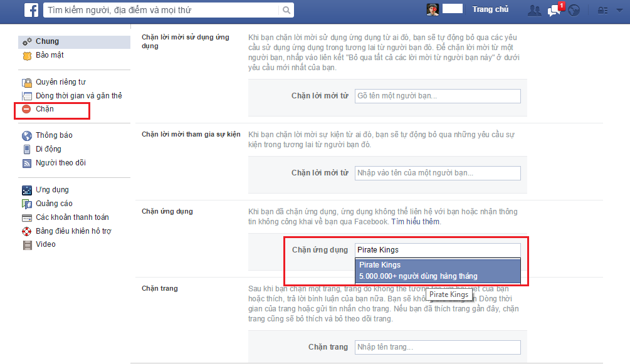This screenshot has height=364, width=630.
Task: Expand the account menu dropdown arrow
Action: [618, 10]
